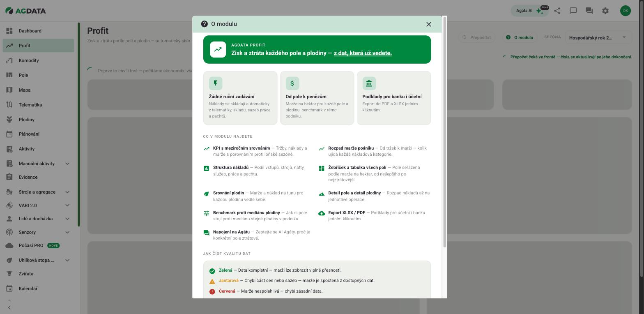Click the O modulu button in the header

(520, 37)
